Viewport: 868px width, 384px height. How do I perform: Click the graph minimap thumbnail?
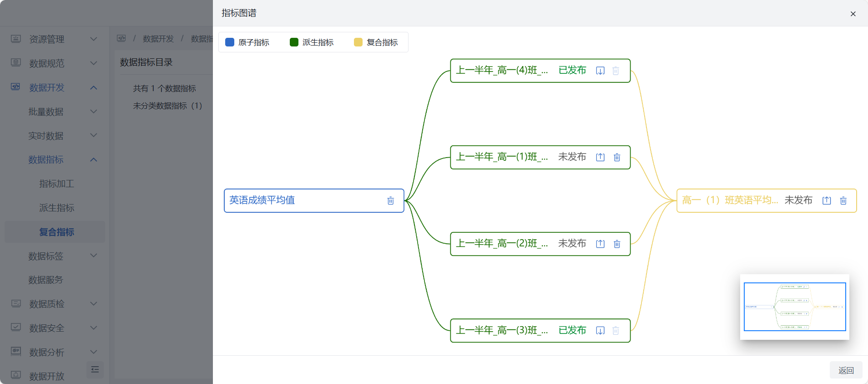(x=795, y=307)
